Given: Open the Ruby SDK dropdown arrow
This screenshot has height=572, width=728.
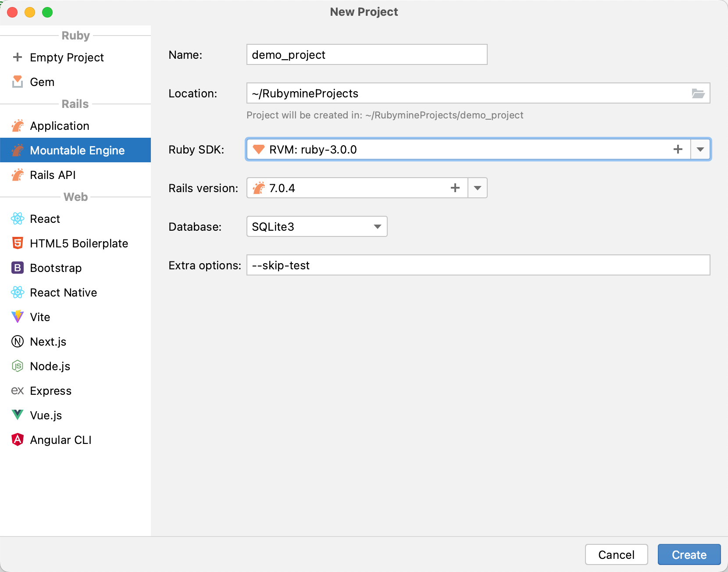Looking at the screenshot, I should (x=700, y=149).
